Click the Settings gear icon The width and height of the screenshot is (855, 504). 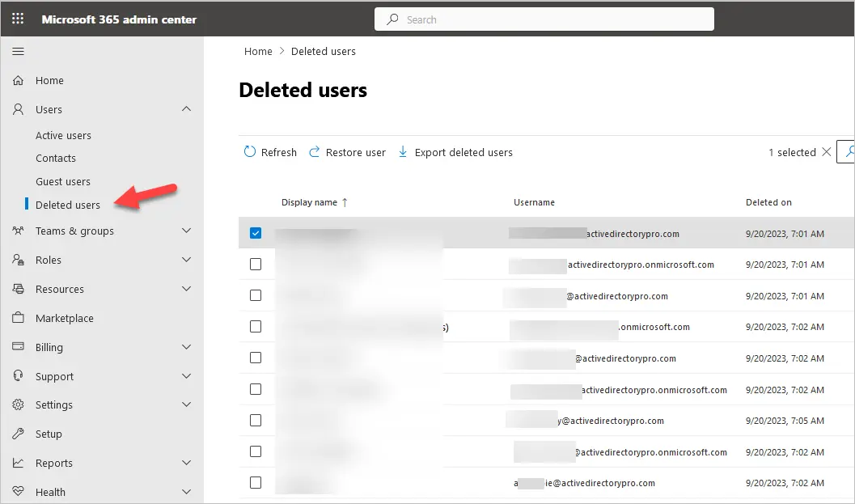pos(18,404)
